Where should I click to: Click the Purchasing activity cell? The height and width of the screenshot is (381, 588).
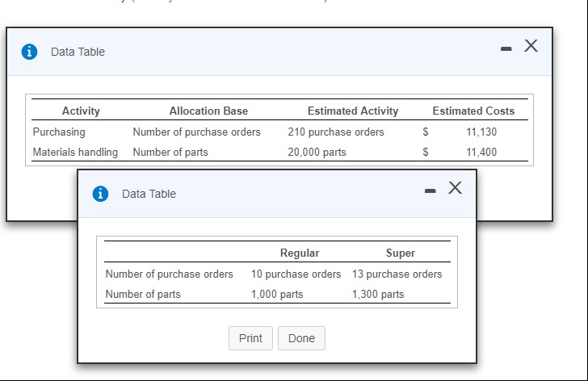click(x=59, y=132)
